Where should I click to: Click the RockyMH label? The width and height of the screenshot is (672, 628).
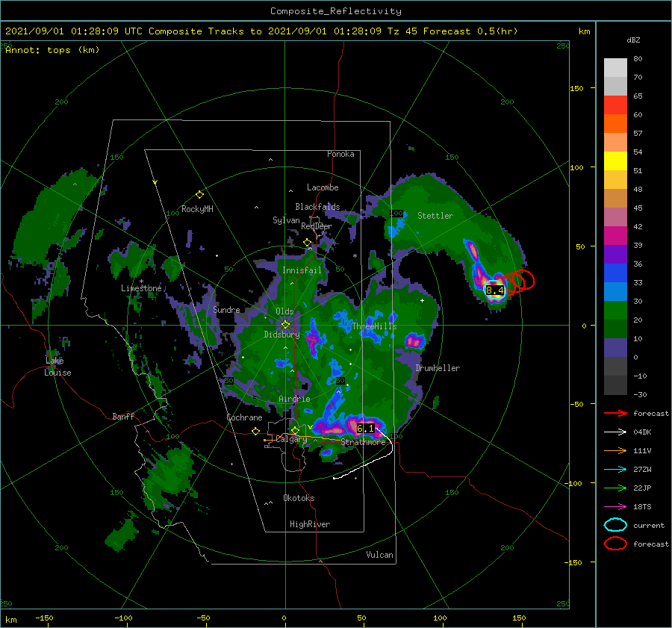click(x=197, y=209)
